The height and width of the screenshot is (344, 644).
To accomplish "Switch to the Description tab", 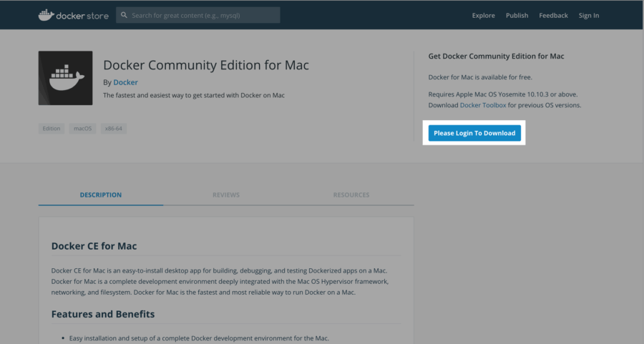I will tap(101, 195).
